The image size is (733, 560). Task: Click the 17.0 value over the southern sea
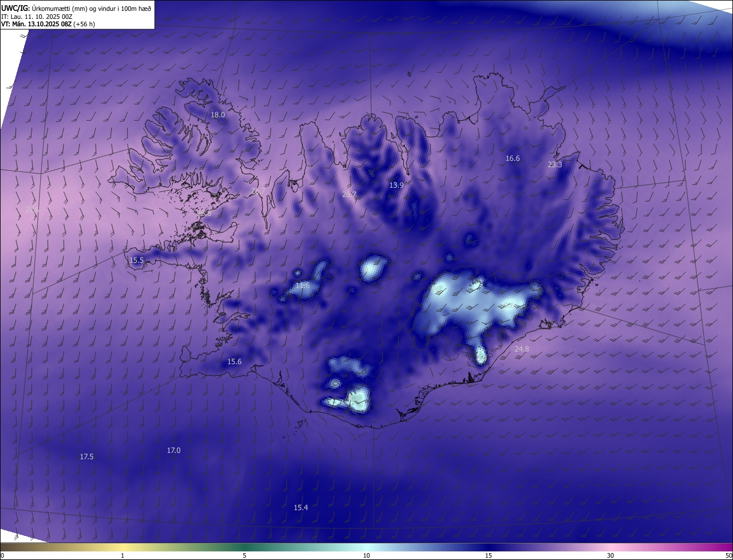pos(174,451)
